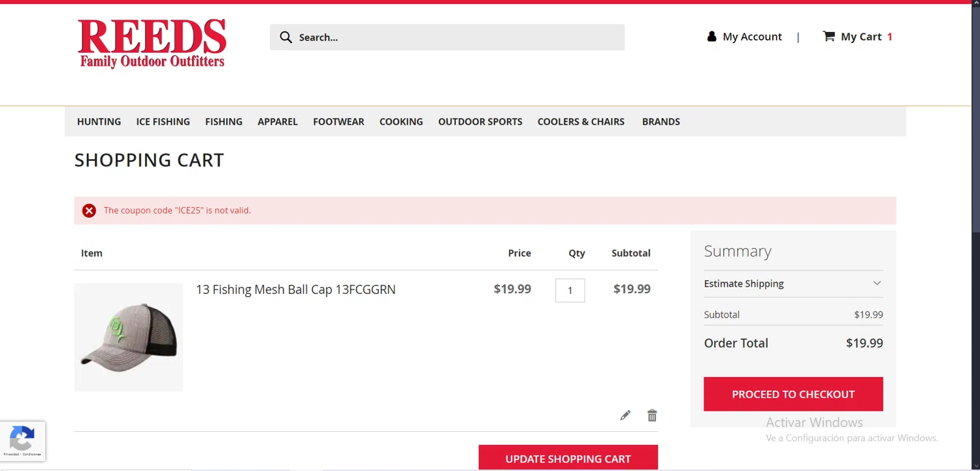980x471 pixels.
Task: Open the Footwear menu
Action: coord(338,122)
